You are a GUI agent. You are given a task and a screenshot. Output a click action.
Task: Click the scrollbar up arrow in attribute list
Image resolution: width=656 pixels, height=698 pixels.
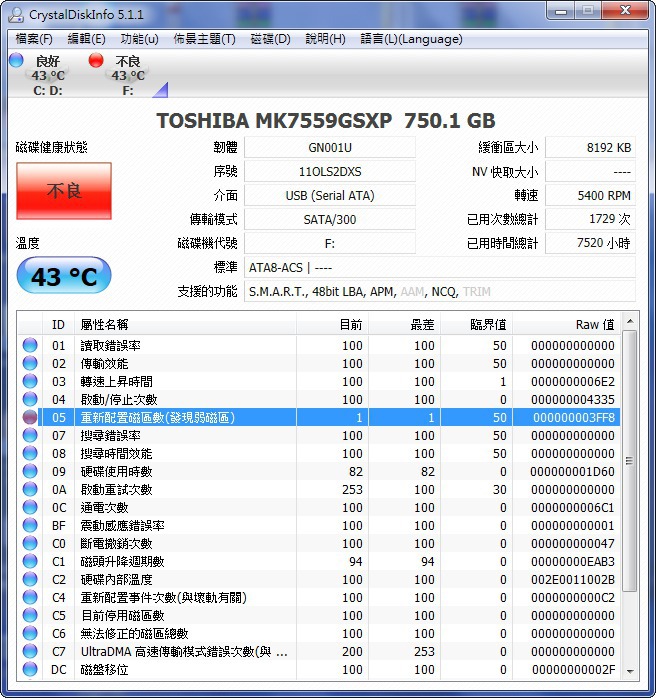click(630, 321)
